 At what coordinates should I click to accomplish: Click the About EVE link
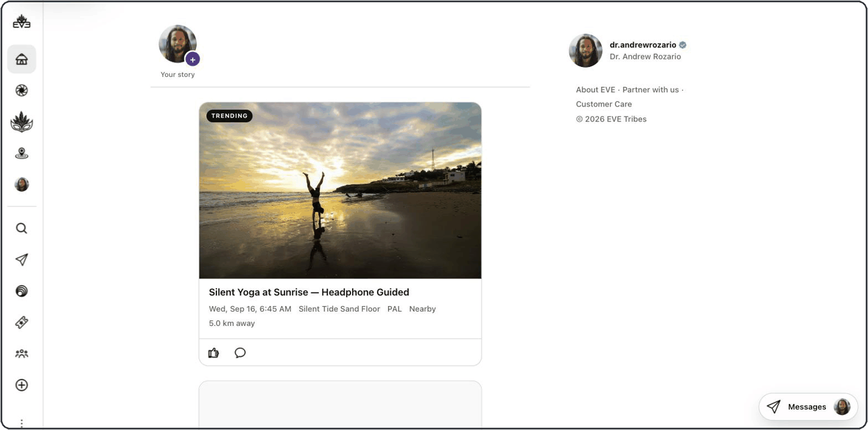point(595,90)
